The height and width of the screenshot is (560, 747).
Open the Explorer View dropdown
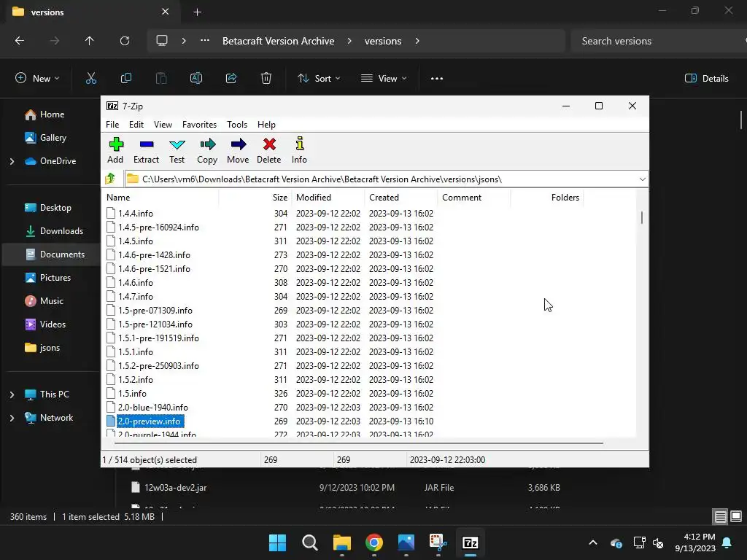(384, 79)
